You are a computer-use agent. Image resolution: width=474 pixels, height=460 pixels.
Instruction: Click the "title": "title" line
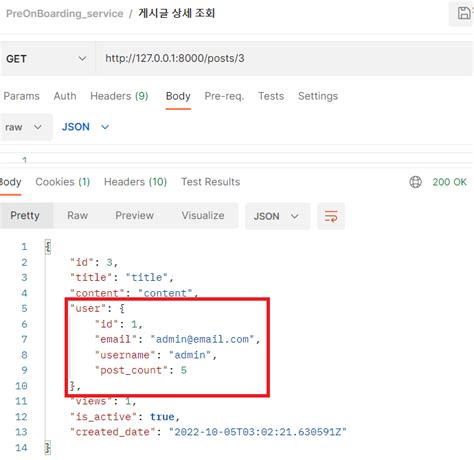[x=122, y=277]
